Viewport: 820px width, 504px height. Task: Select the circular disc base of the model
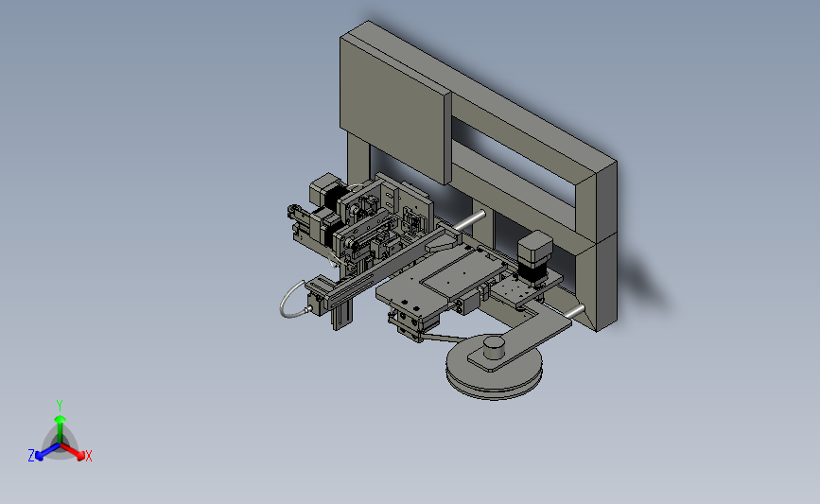coord(494,369)
